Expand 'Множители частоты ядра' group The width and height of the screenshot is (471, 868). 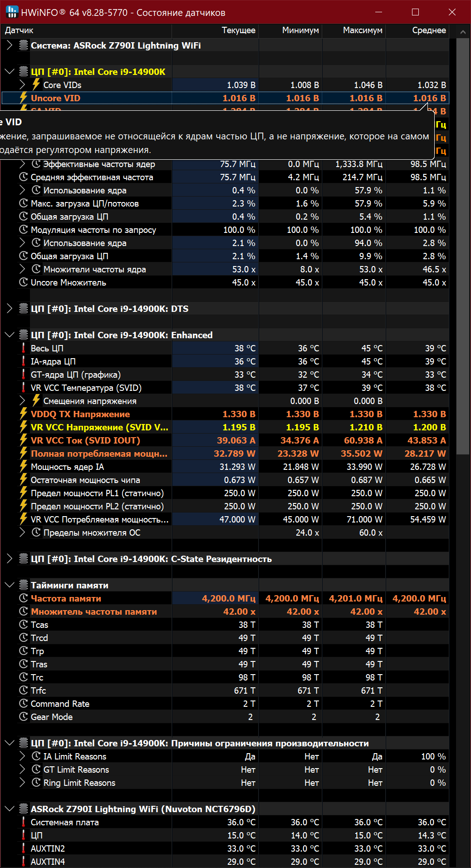click(x=22, y=269)
